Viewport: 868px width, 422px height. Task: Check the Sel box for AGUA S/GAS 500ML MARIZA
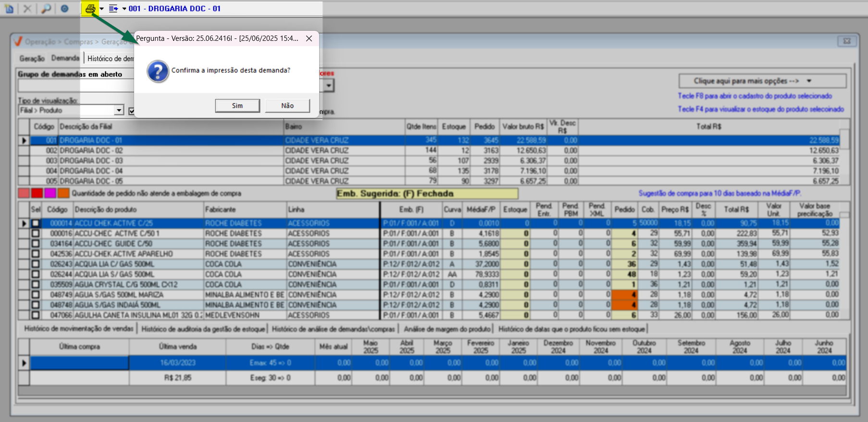tap(36, 295)
